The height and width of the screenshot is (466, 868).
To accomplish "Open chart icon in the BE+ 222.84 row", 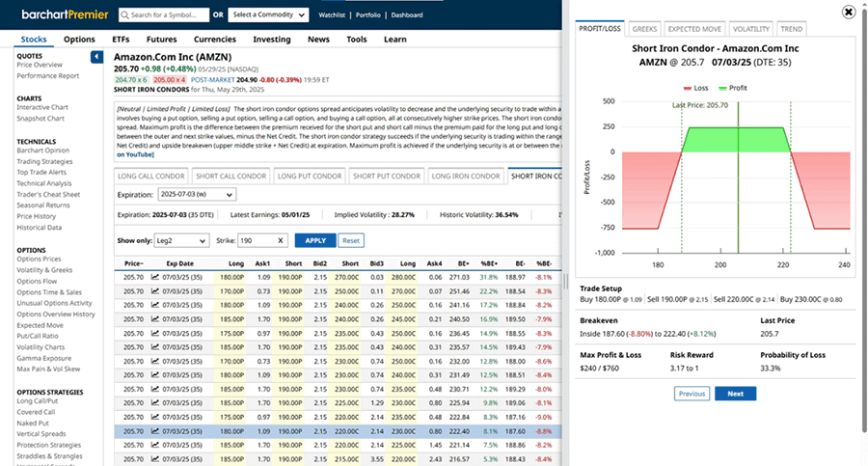I will 155,417.
